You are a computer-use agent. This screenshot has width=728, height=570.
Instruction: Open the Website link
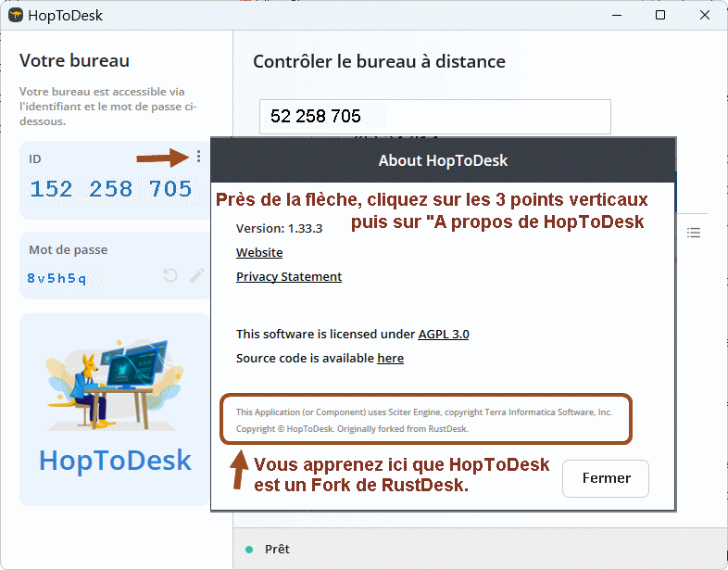click(x=259, y=252)
